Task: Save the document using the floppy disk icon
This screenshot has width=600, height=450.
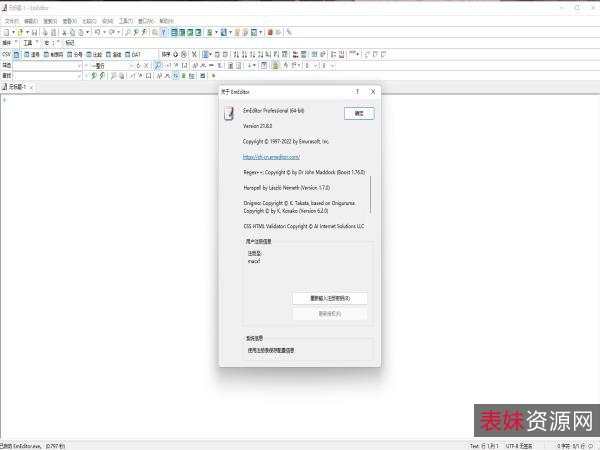Action: tap(34, 33)
